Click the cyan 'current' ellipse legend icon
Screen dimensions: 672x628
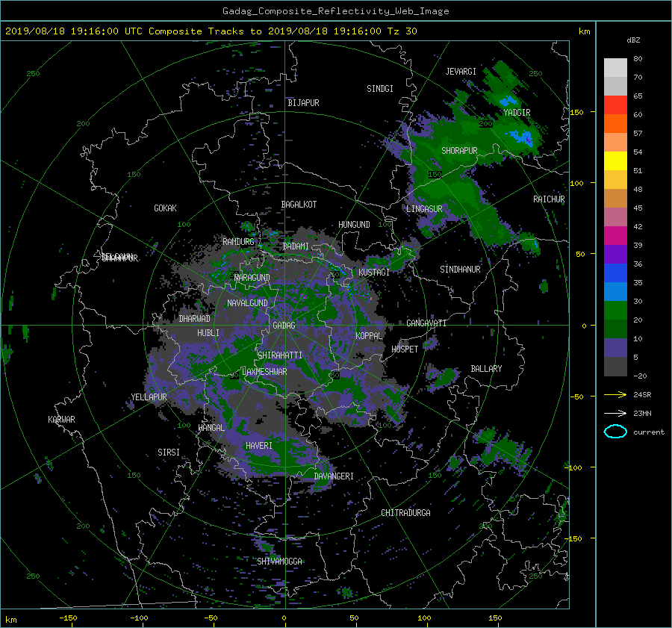(615, 432)
